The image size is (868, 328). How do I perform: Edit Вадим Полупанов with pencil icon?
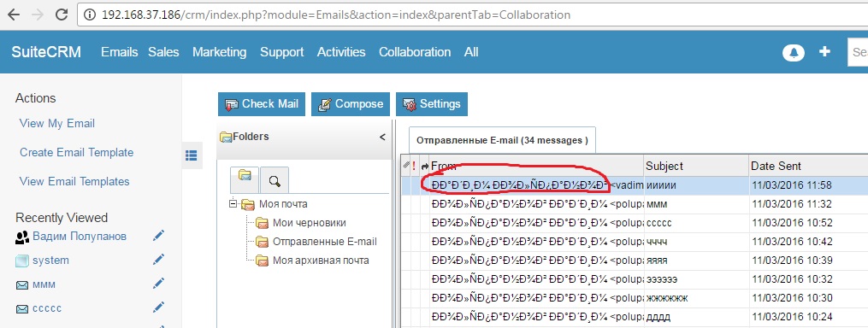click(x=158, y=237)
